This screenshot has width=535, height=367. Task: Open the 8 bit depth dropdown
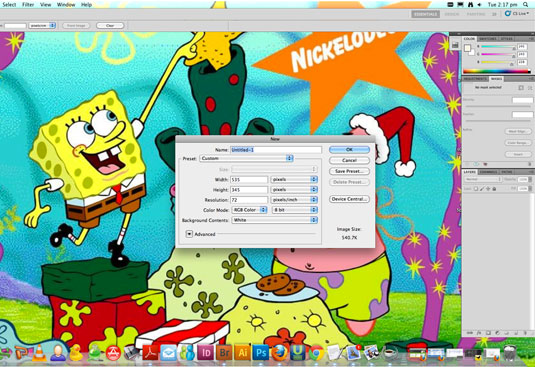click(x=295, y=210)
